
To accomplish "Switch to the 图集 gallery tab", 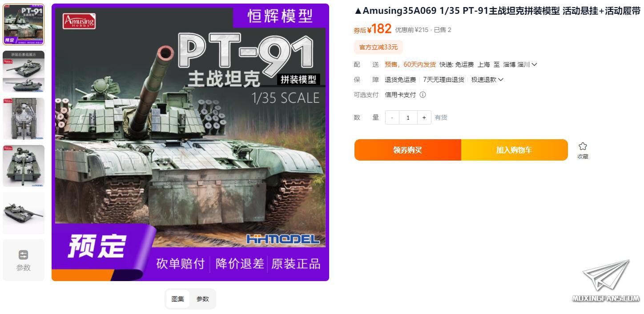I will (178, 299).
